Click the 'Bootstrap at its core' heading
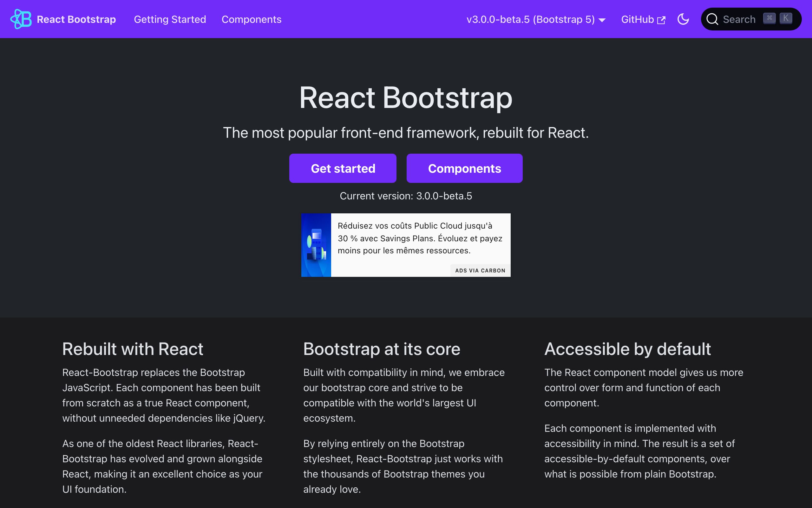 pyautogui.click(x=382, y=349)
